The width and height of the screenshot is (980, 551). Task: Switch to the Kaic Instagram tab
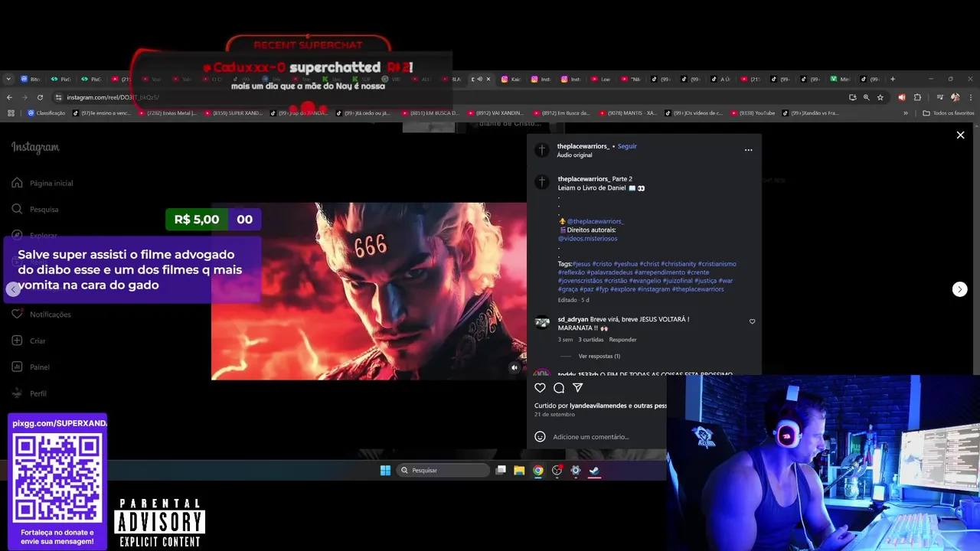512,79
